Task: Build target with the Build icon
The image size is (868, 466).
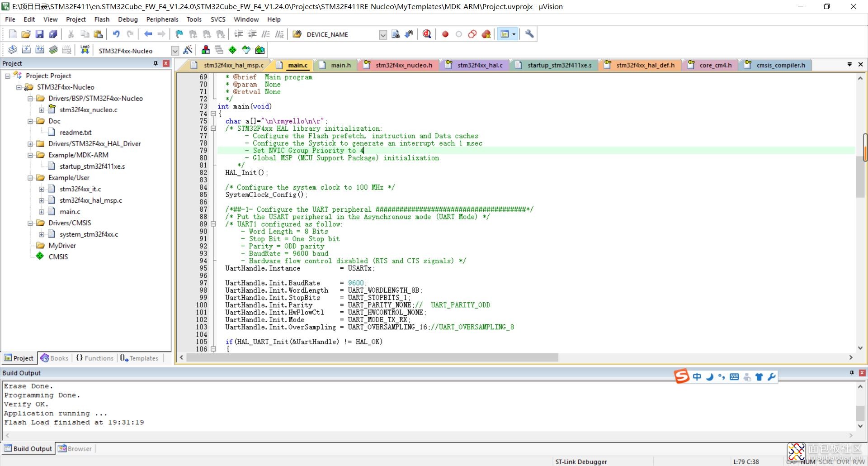Action: (26, 50)
